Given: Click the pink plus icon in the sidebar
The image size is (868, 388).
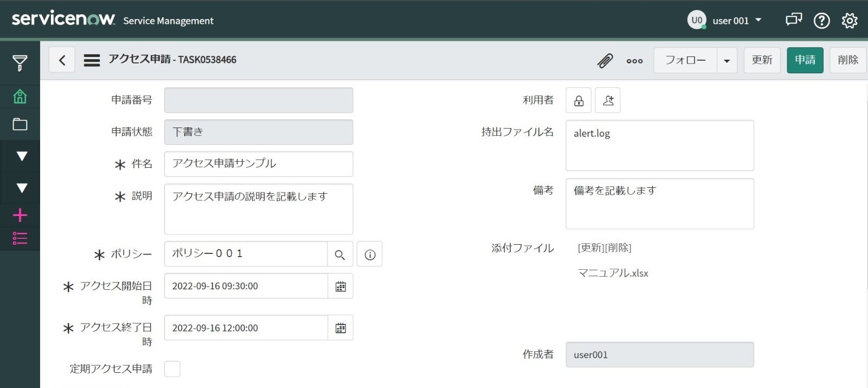Looking at the screenshot, I should click(20, 215).
